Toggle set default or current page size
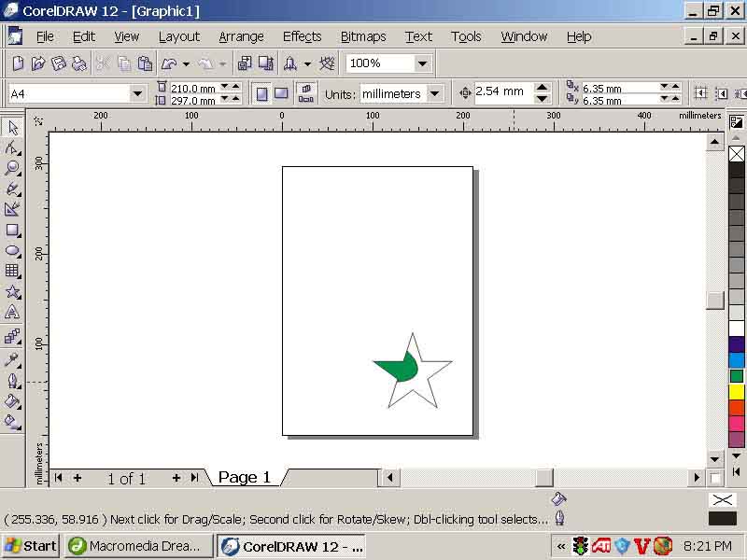This screenshot has height=560, width=747. 306,94
